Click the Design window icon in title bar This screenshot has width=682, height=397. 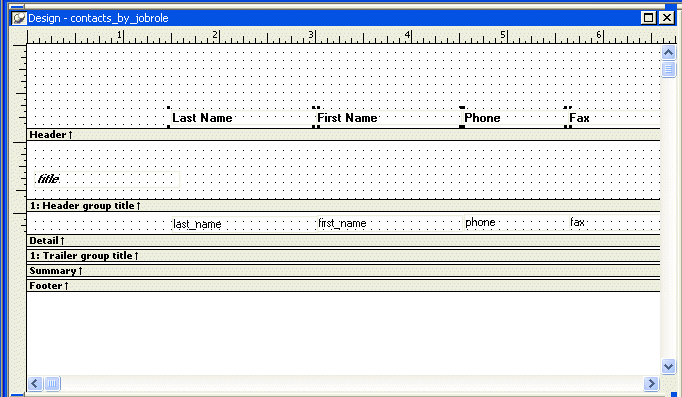click(19, 18)
